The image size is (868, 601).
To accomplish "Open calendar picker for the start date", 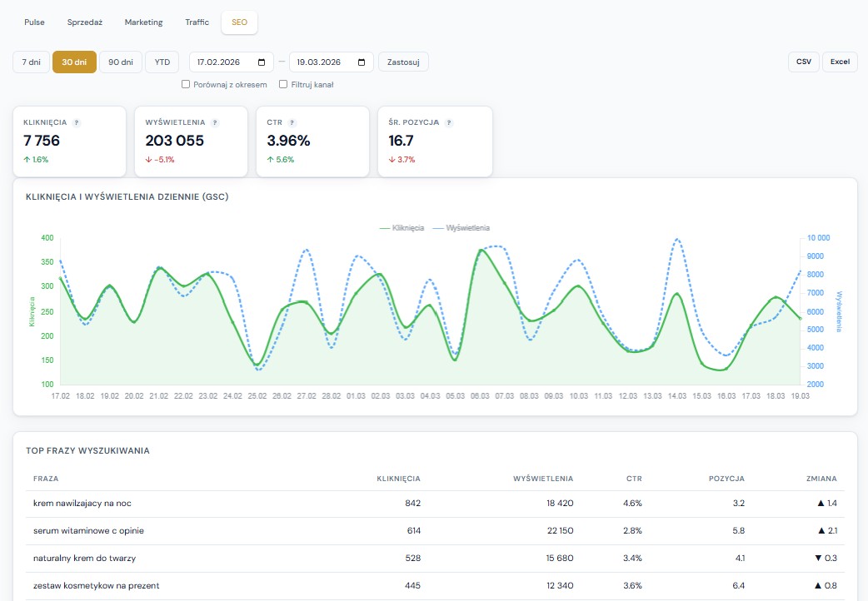I will 262,62.
